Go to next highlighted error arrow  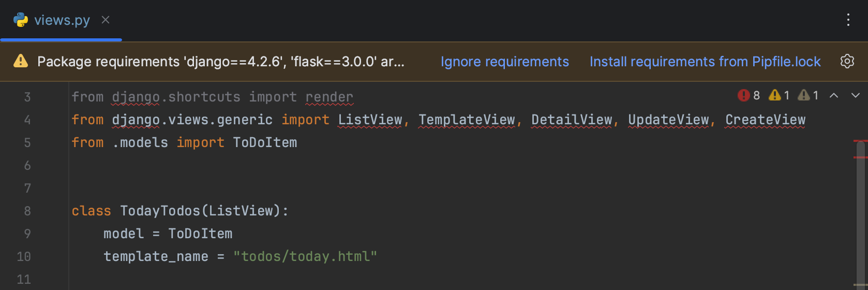[856, 95]
